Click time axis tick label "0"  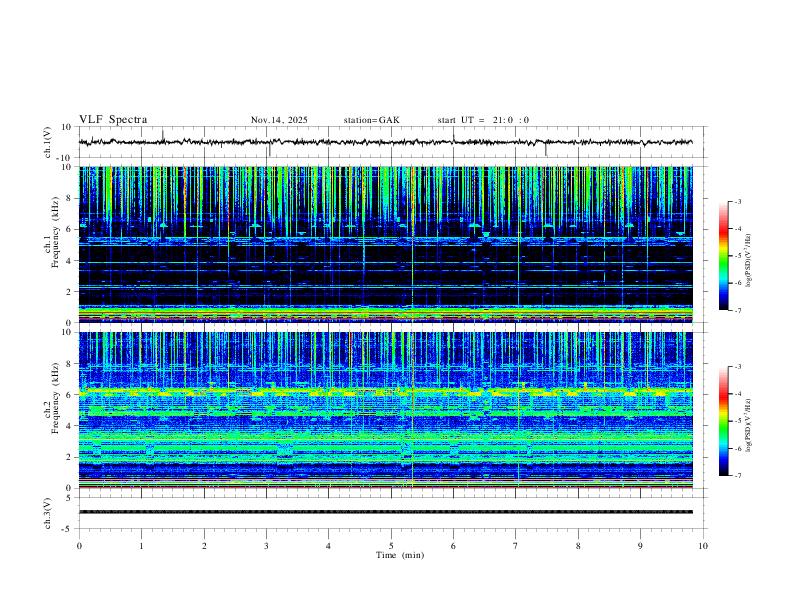coord(79,546)
